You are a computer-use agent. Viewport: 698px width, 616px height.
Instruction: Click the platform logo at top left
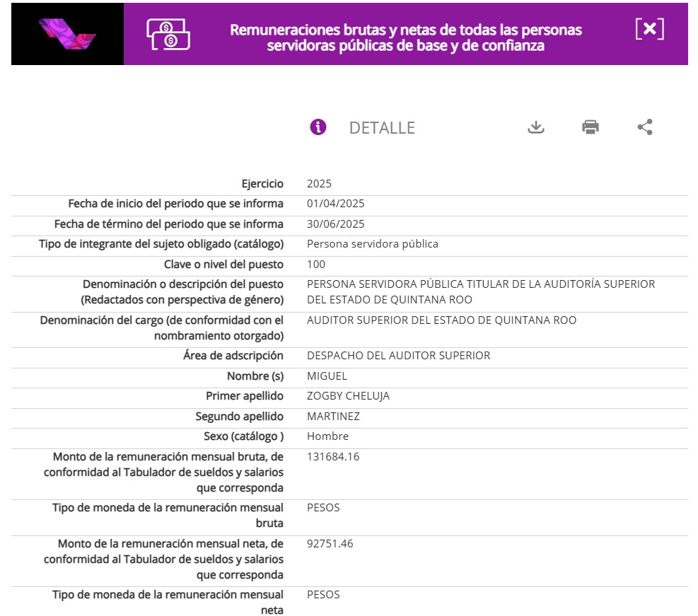(67, 34)
